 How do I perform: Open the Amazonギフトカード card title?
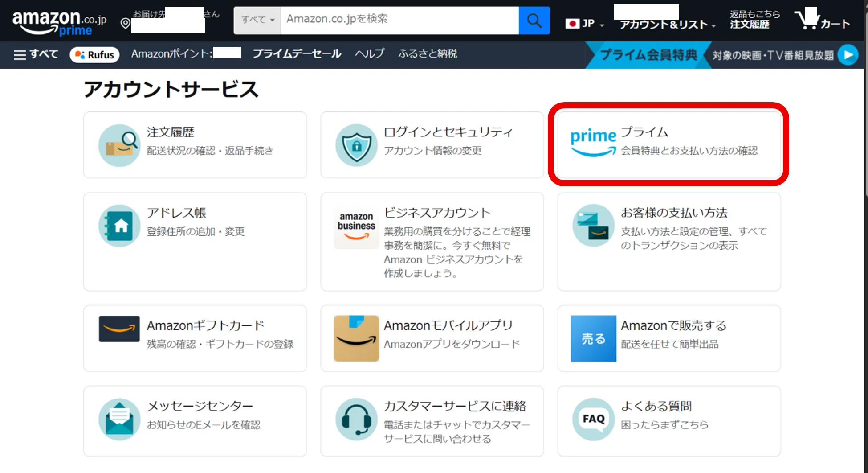(x=205, y=325)
